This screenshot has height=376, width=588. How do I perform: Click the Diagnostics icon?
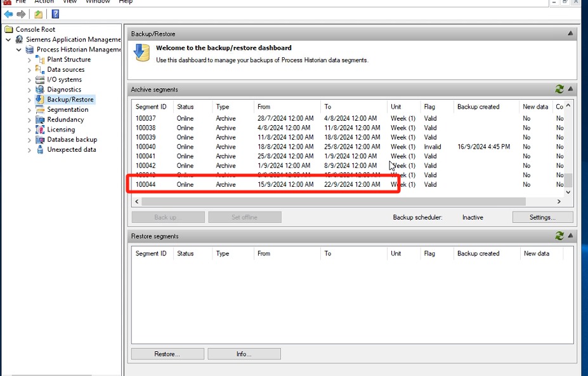(40, 90)
